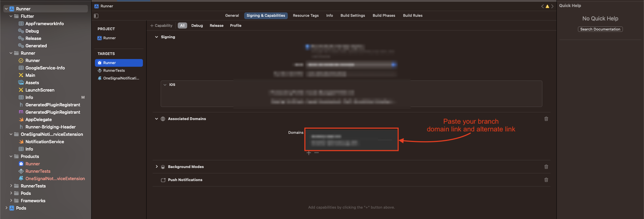Remove Push Notifications using its trash icon
Viewport: 644px width, 219px height.
click(x=546, y=180)
